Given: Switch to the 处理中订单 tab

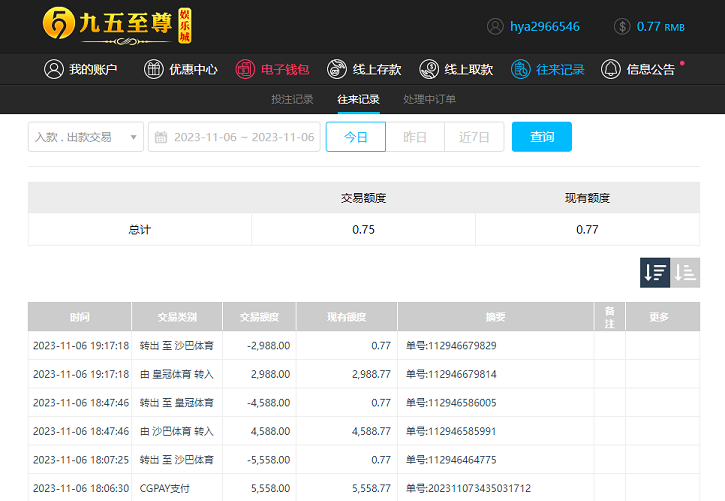Looking at the screenshot, I should (x=429, y=100).
